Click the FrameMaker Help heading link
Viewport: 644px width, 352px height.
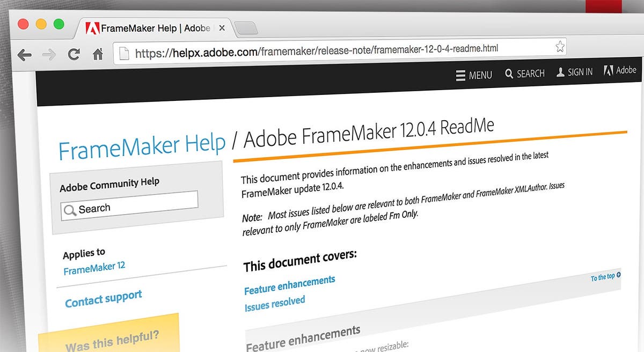(141, 144)
